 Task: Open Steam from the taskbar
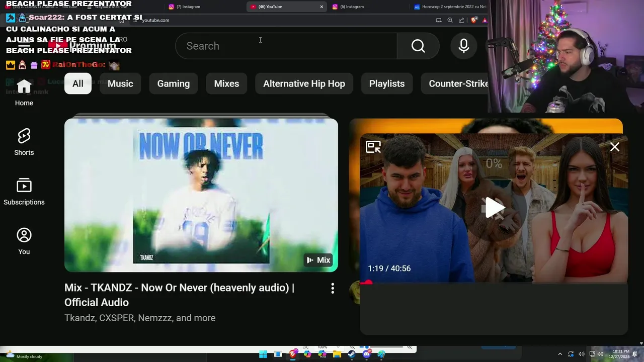[x=352, y=354]
